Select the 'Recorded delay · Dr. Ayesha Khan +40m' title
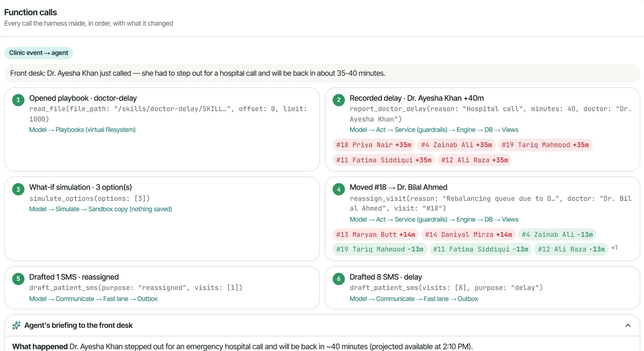Viewport: 644px width, 351px height. [x=416, y=98]
